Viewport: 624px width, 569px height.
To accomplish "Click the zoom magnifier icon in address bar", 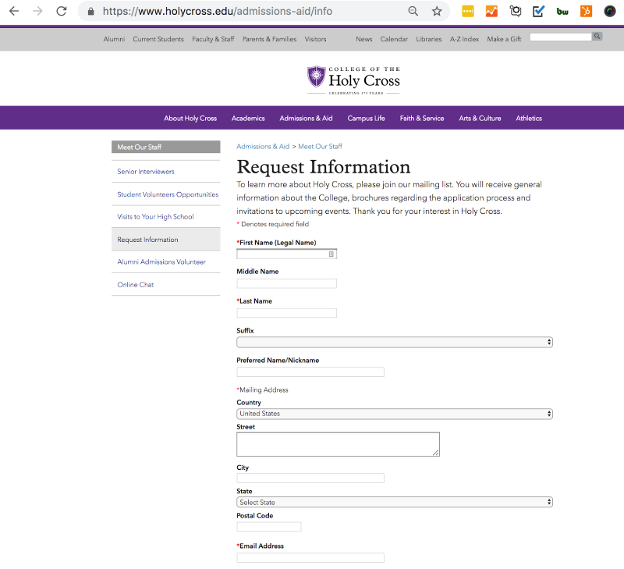I will tap(413, 11).
